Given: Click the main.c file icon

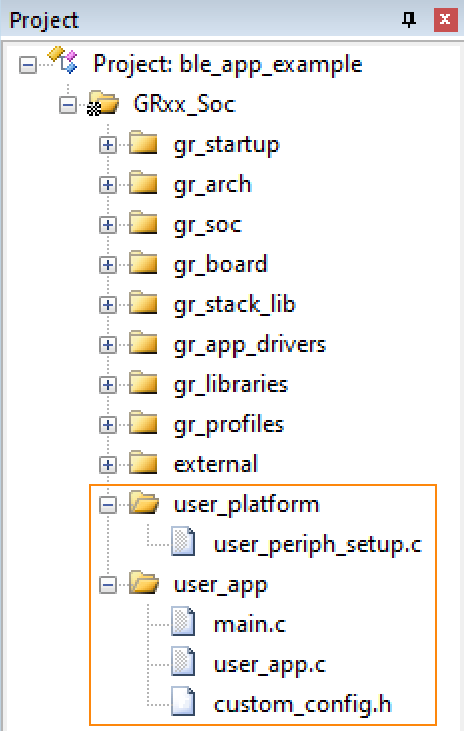Looking at the screenshot, I should 183,621.
